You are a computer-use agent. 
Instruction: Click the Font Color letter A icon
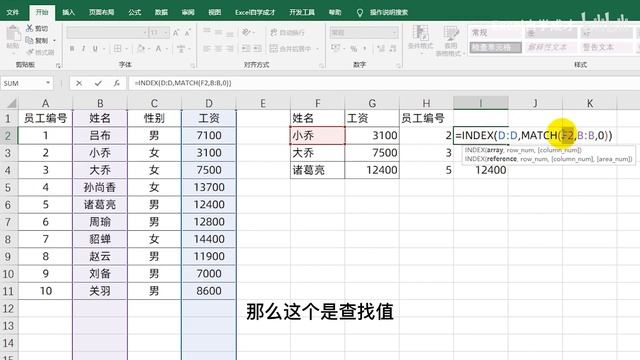tap(158, 49)
